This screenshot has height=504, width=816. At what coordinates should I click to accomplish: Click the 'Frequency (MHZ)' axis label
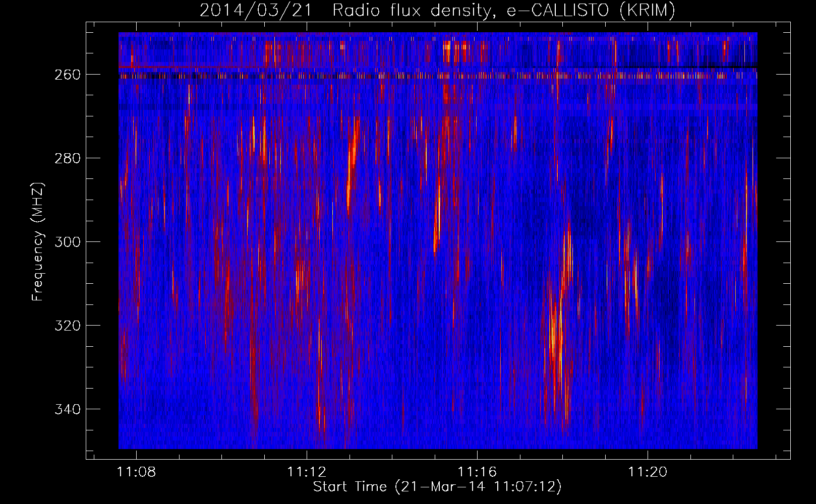[x=38, y=241]
